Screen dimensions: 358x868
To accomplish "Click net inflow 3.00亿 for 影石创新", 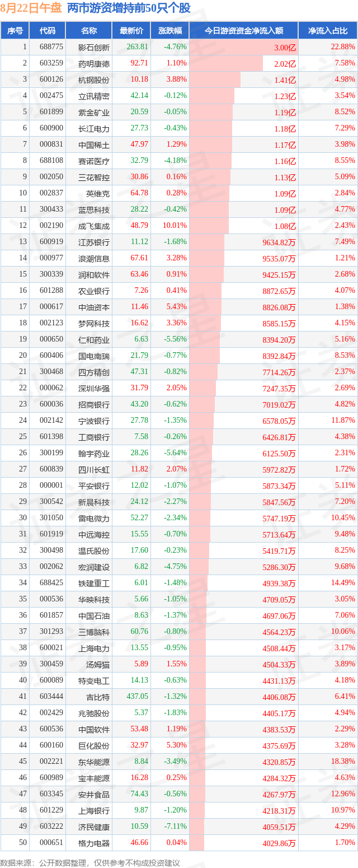I will tap(285, 48).
